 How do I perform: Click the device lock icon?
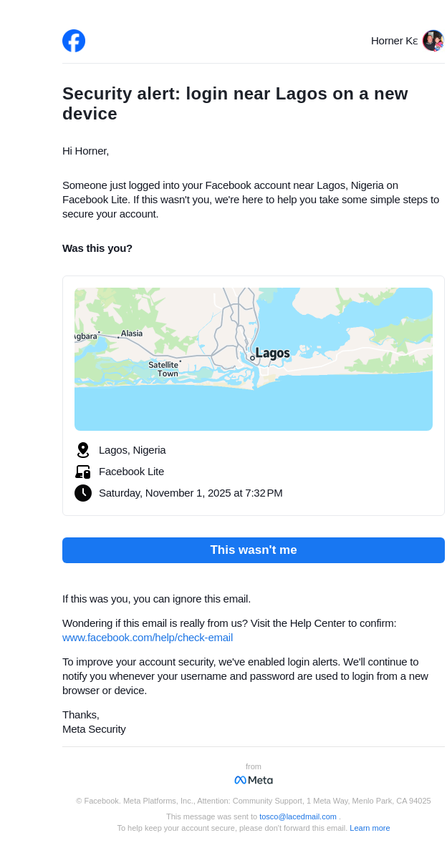(x=83, y=472)
